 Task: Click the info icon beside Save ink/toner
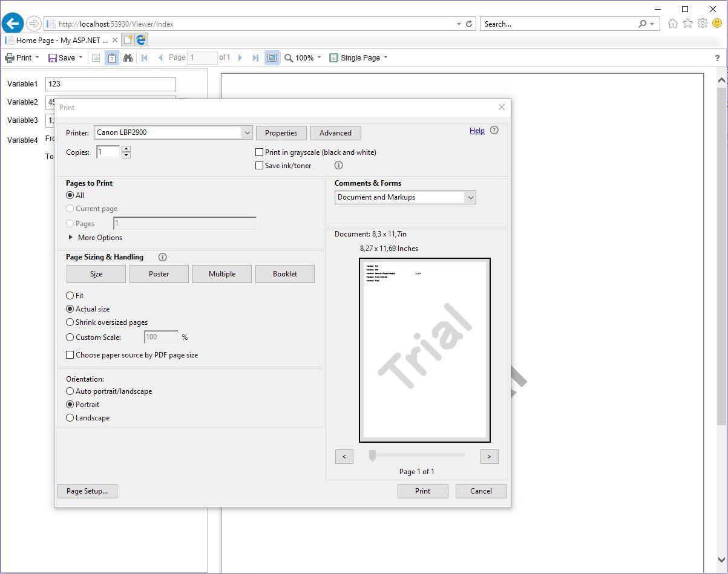[x=339, y=165]
